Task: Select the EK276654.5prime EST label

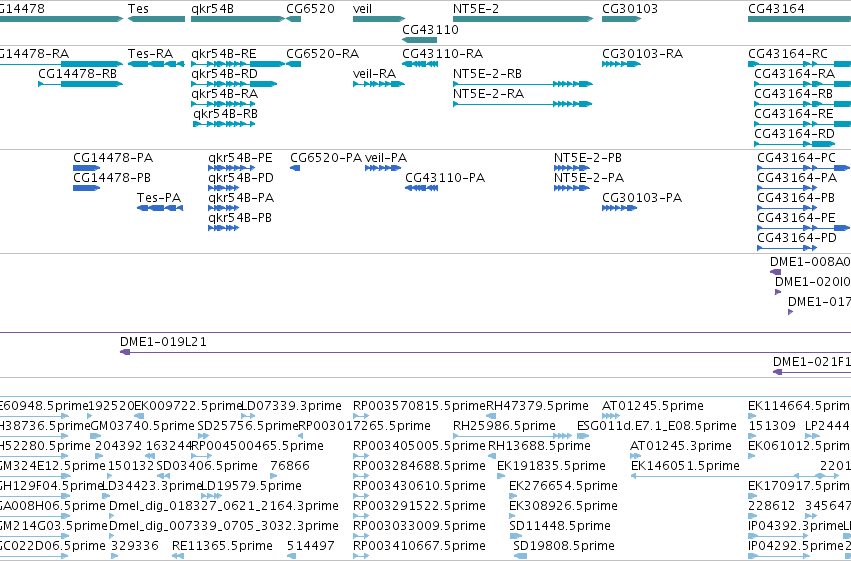Action: click(563, 486)
